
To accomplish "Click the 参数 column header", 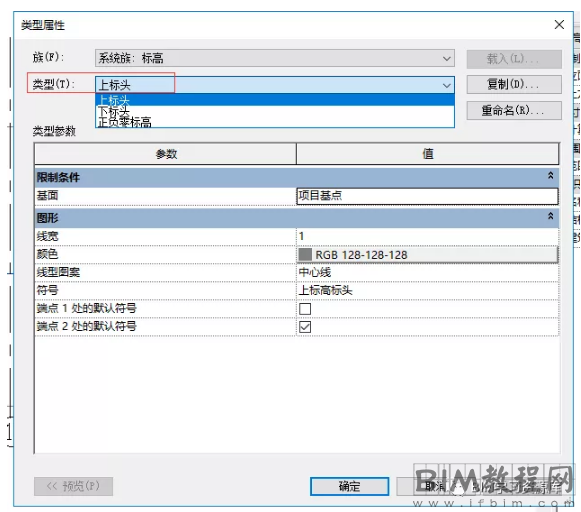I will click(x=166, y=154).
